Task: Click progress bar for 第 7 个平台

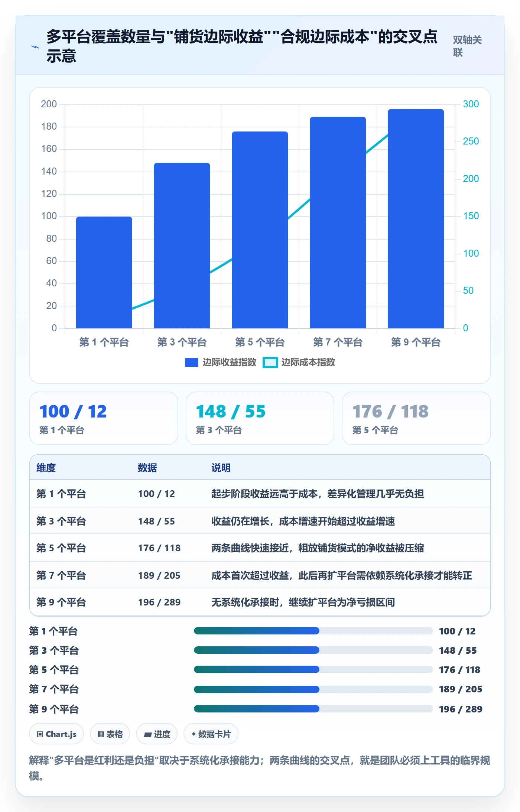Action: click(313, 689)
